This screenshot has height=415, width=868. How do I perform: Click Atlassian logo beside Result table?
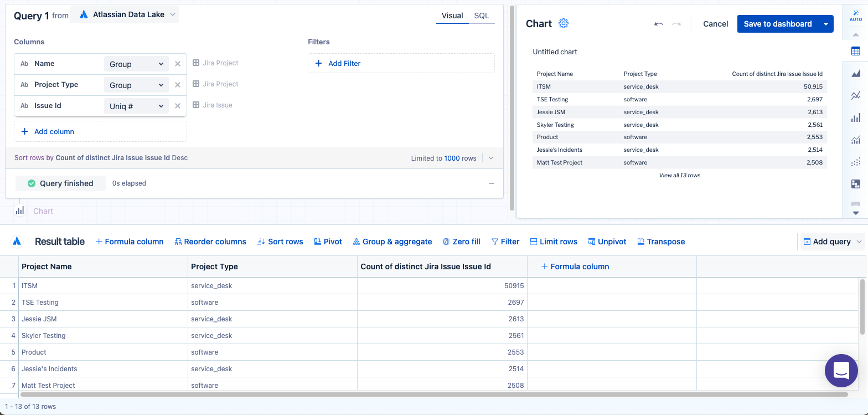[x=17, y=241]
